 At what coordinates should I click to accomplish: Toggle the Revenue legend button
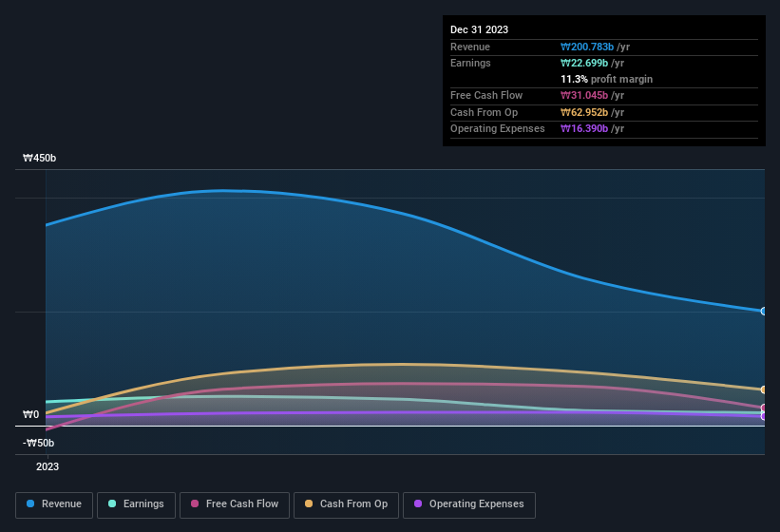(54, 505)
